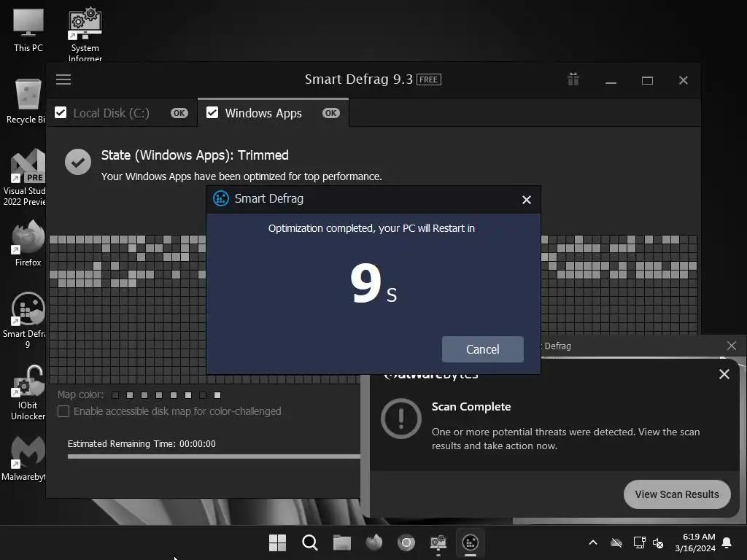This screenshot has height=560, width=747.
Task: Click the 'Map color:' label
Action: tap(80, 394)
